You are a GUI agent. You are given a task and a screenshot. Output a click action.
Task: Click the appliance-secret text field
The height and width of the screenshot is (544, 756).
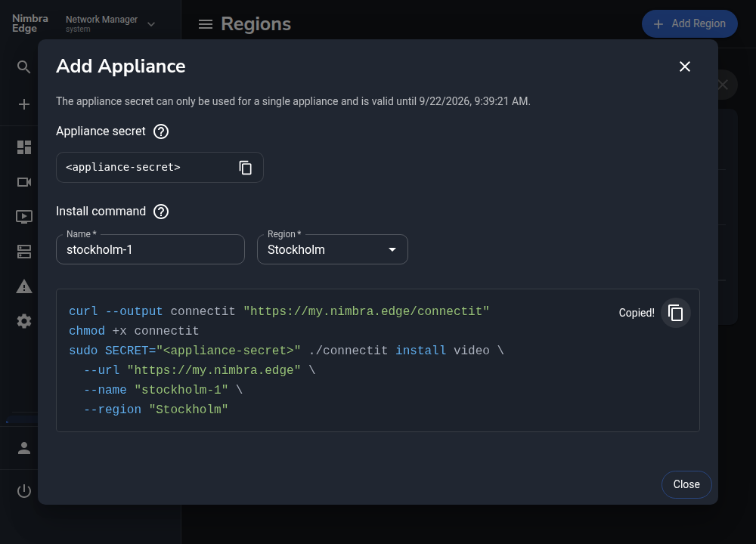point(160,168)
